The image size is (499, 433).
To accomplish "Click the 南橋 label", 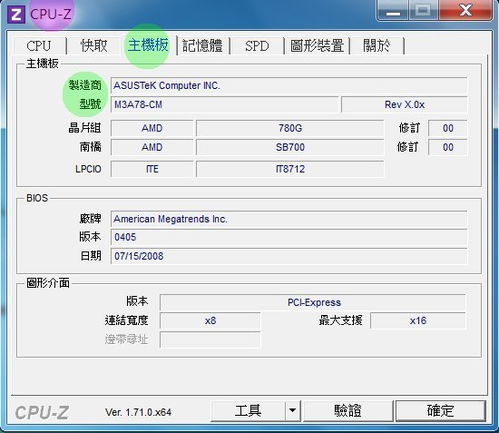I will pos(90,147).
